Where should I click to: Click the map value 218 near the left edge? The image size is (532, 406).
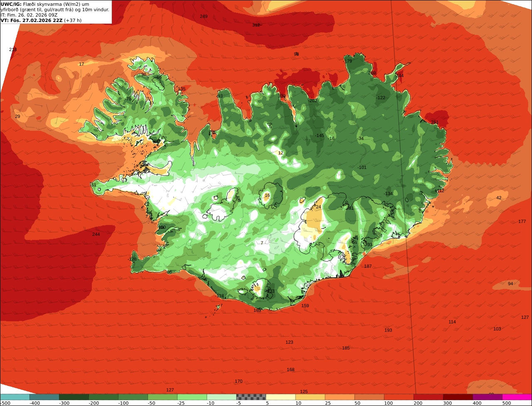click(x=13, y=50)
